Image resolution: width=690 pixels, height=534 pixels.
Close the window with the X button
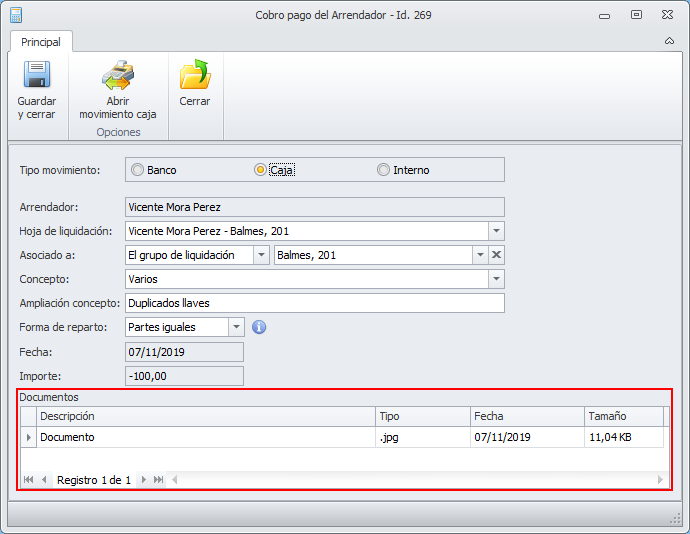pyautogui.click(x=668, y=15)
